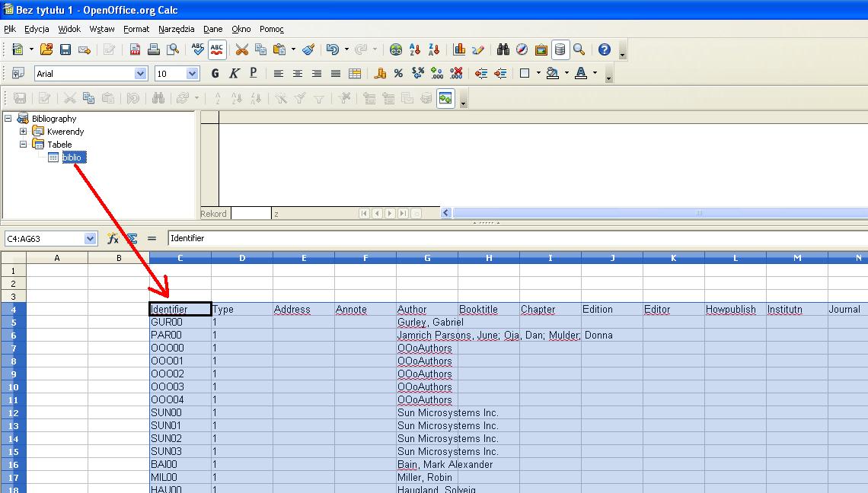The width and height of the screenshot is (868, 493).
Task: Run the spelling check (ABC checkmark icon)
Action: click(198, 49)
